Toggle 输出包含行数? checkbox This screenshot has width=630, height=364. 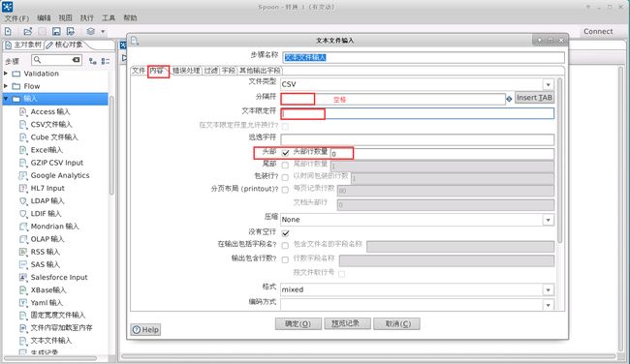coord(285,259)
